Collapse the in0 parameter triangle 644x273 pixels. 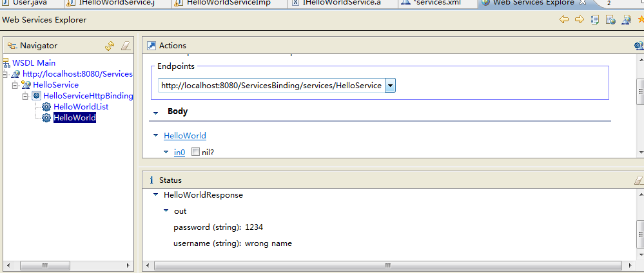click(x=166, y=152)
